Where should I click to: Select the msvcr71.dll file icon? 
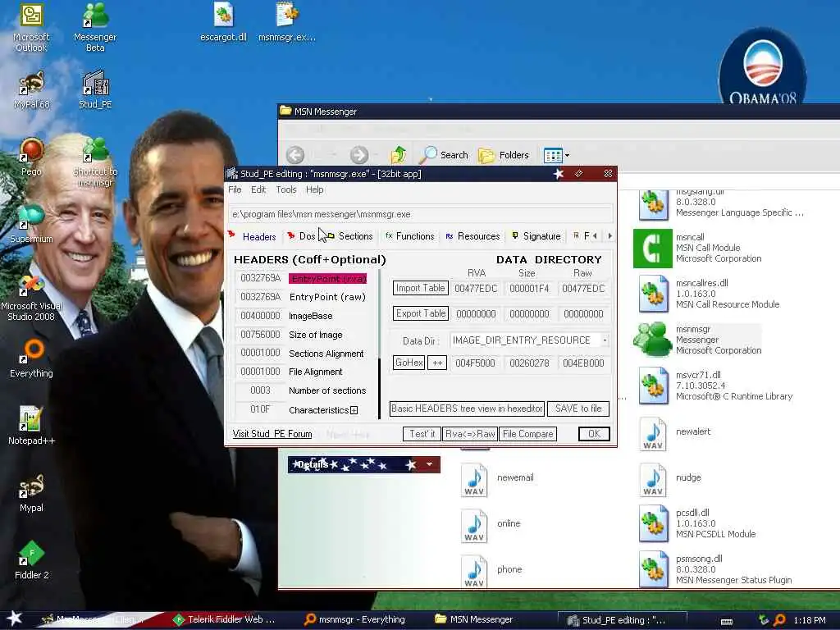tap(653, 386)
